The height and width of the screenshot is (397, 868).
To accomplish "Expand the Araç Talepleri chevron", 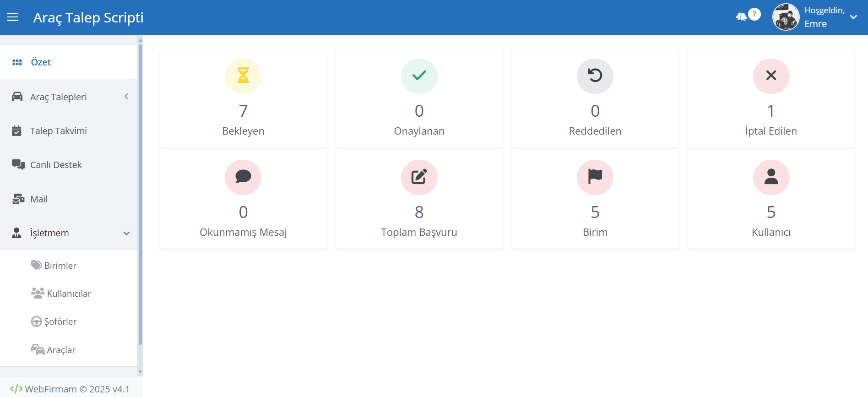I will 126,97.
